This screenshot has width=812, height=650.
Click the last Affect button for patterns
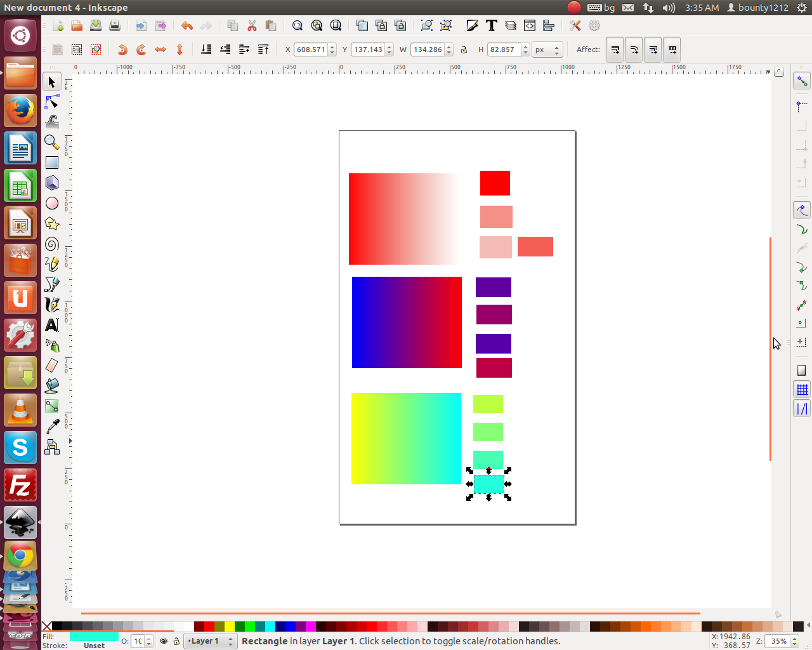pos(672,50)
